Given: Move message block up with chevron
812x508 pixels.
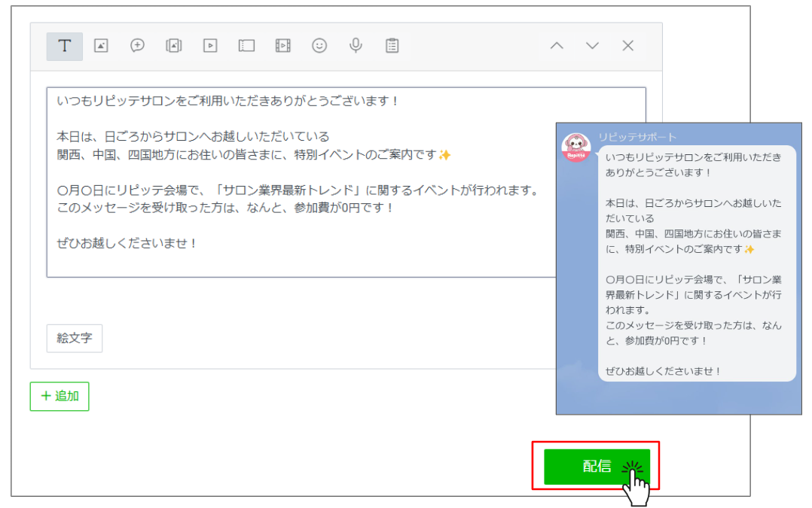Looking at the screenshot, I should coord(557,45).
